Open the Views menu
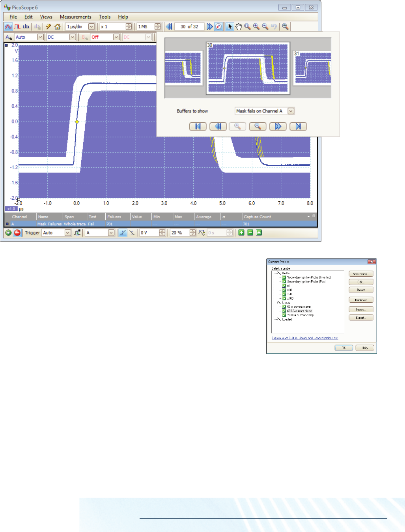Screen dimensions: 405x532 (46, 17)
